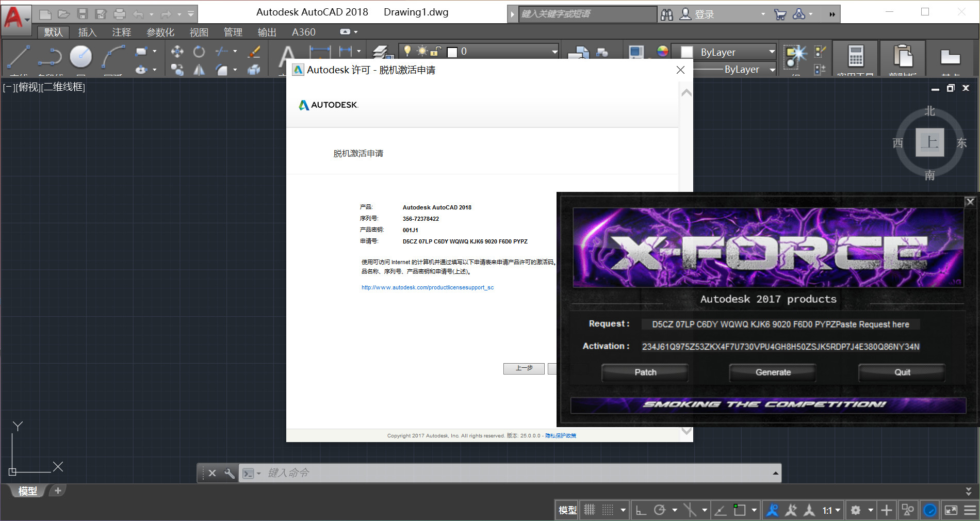Open the productlicensesupport_sc link

(428, 287)
